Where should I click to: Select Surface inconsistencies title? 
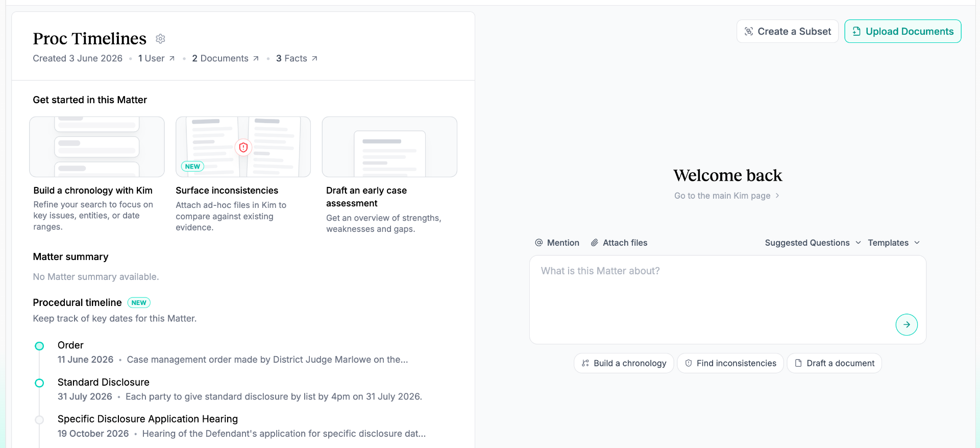[x=227, y=190]
